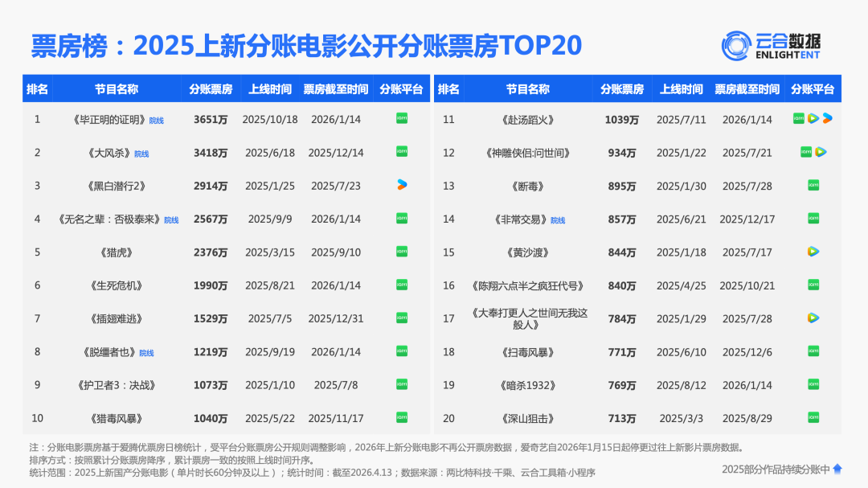Click the 院线 tag next to 《毕正明的证明》
This screenshot has width=868, height=488.
pos(157,121)
